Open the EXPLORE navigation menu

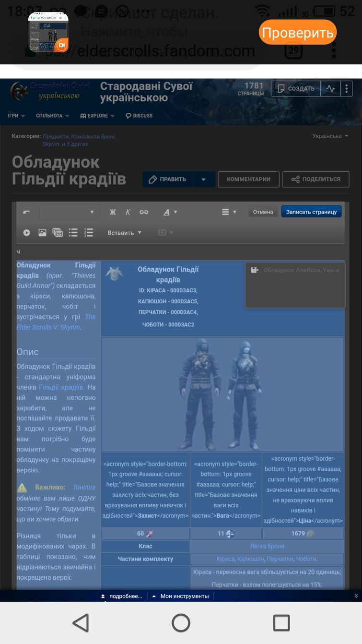97,116
